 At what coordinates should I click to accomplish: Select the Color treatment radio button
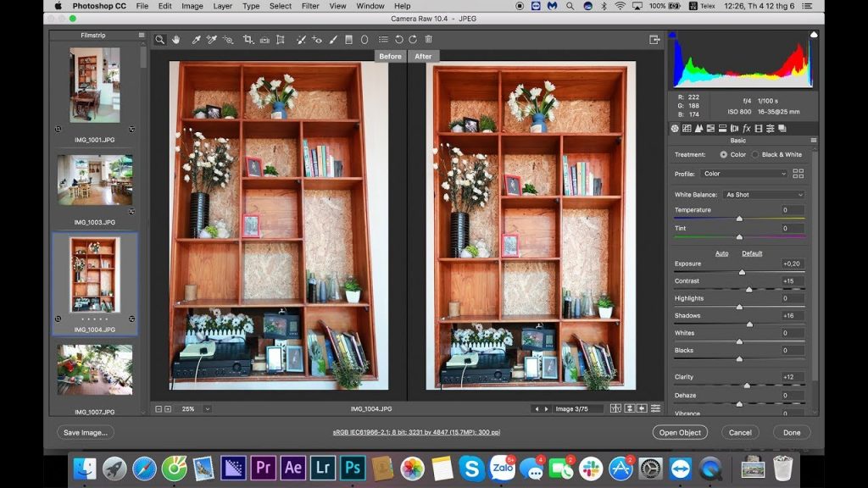tap(724, 155)
